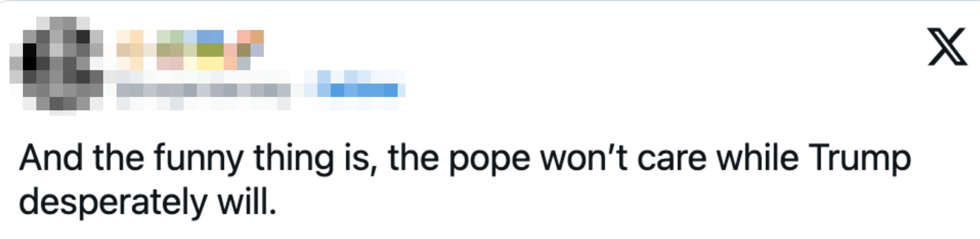This screenshot has height=239, width=980.
Task: Click the word "care" in the tweet
Action: point(672,159)
